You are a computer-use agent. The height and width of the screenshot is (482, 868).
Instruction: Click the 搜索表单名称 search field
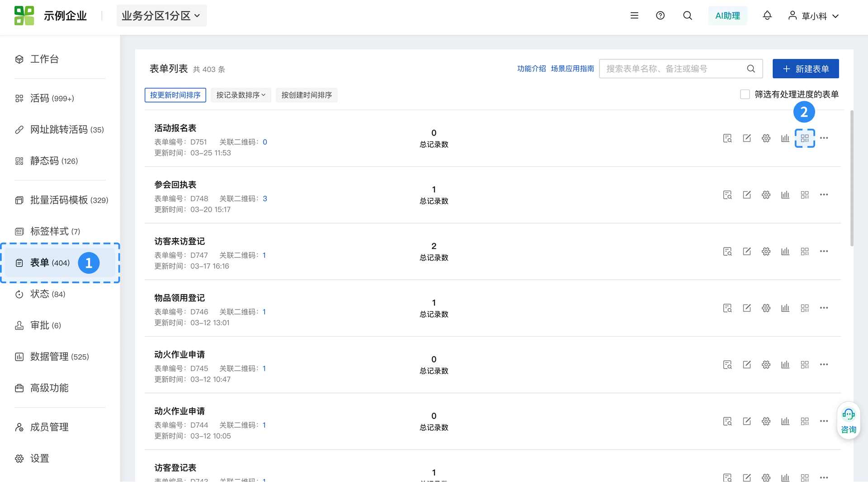[674, 69]
